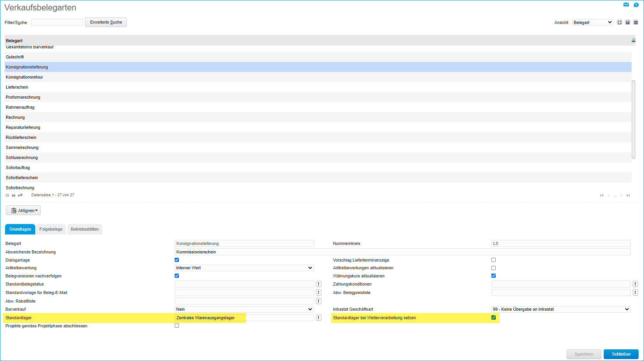Click the print icon below the list
This screenshot has width=644, height=361.
(x=14, y=195)
